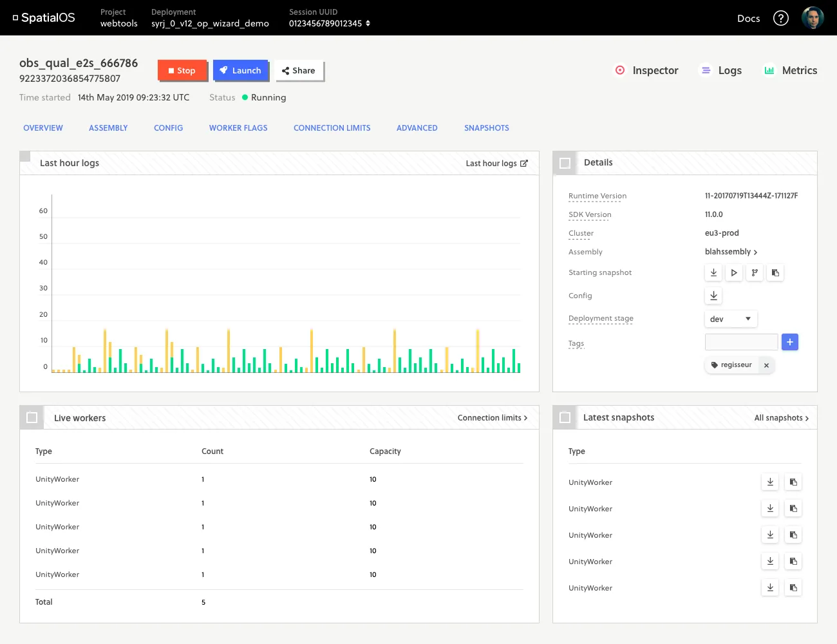The image size is (837, 644).
Task: Toggle the Live workers panel checkbox
Action: (32, 418)
